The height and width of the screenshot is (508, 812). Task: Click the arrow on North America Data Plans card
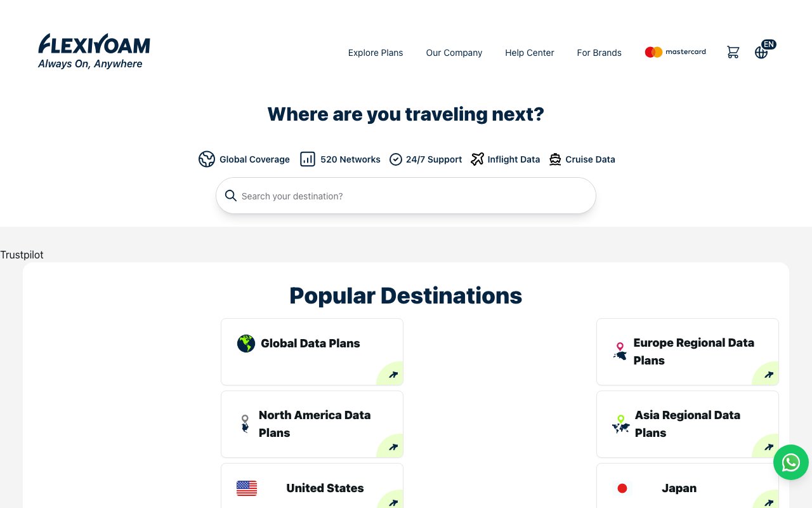pyautogui.click(x=393, y=447)
